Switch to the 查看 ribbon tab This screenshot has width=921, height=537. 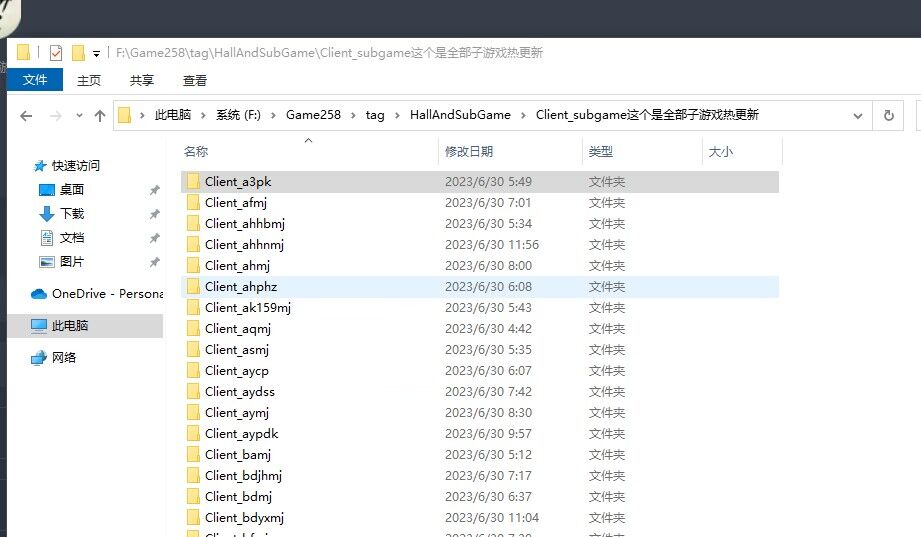(x=195, y=80)
